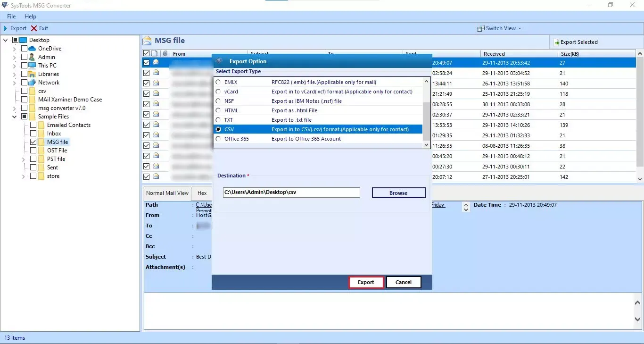Viewport: 644px width, 344px height.
Task: Click the red Exit X icon
Action: coord(34,28)
